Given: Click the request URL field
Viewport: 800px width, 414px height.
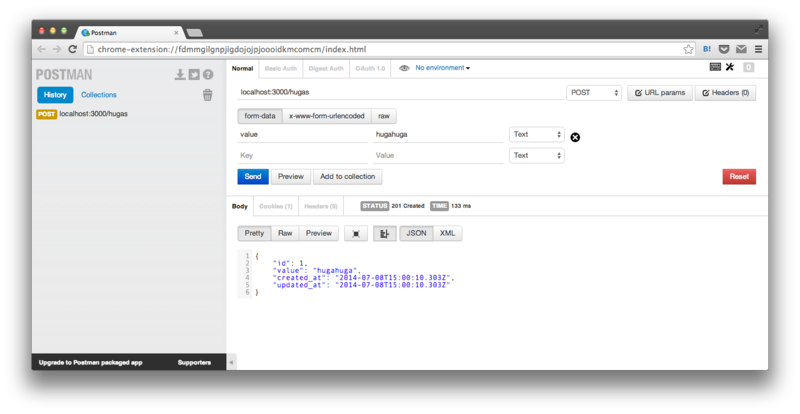Looking at the screenshot, I should 400,92.
